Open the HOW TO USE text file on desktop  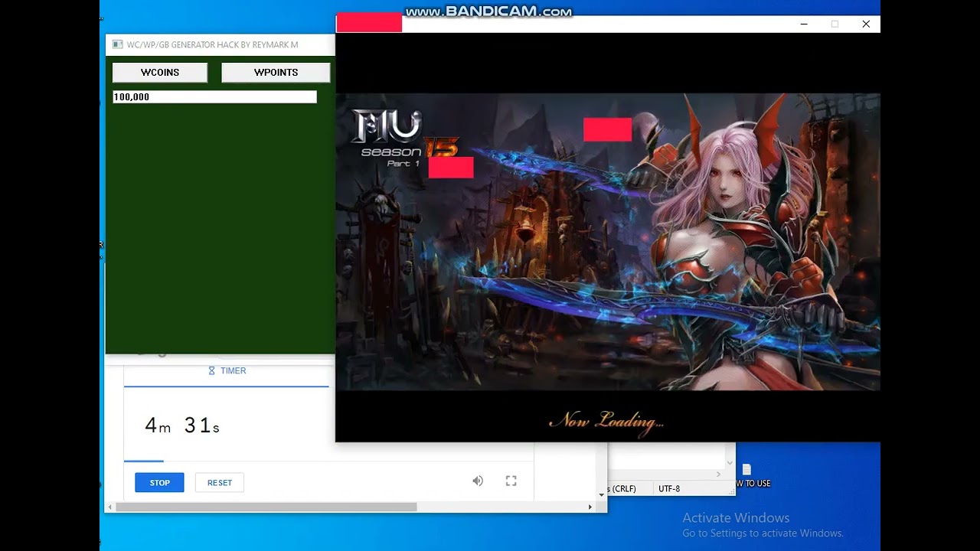(749, 475)
